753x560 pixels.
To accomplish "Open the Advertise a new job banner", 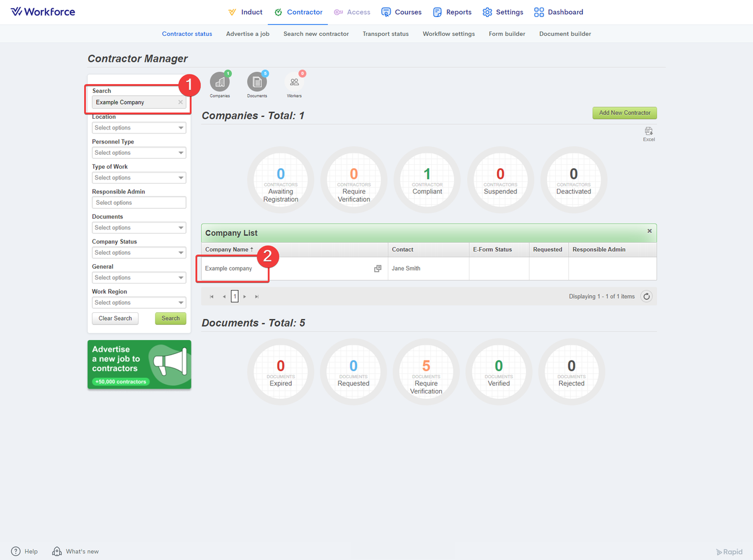I will tap(139, 364).
